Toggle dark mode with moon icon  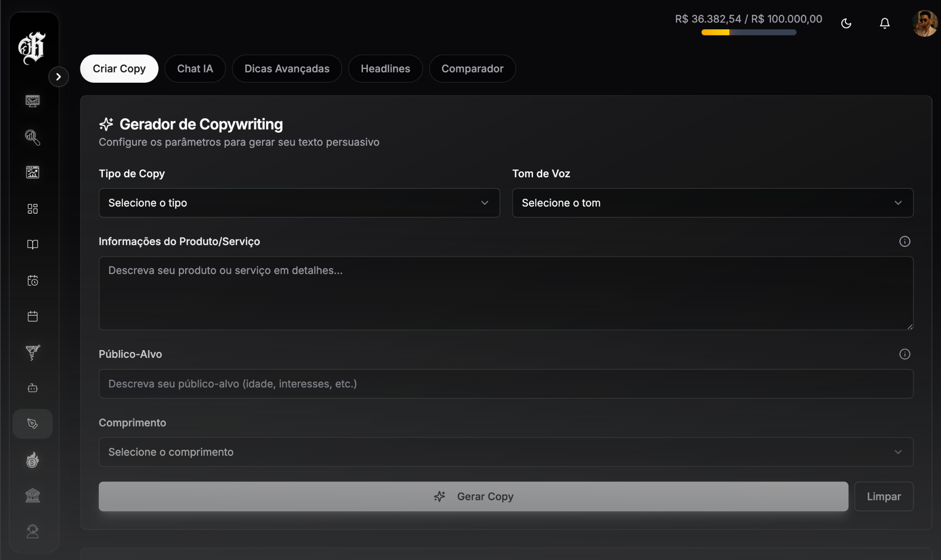(x=846, y=23)
